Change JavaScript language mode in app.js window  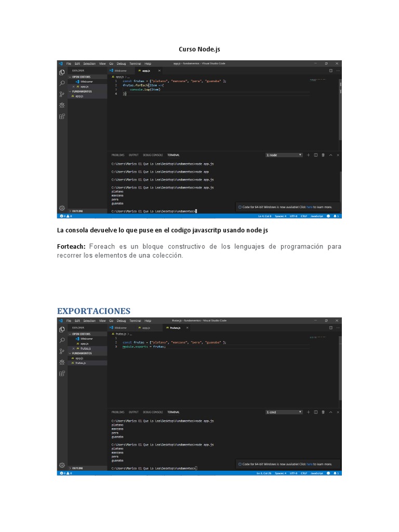[x=316, y=216]
